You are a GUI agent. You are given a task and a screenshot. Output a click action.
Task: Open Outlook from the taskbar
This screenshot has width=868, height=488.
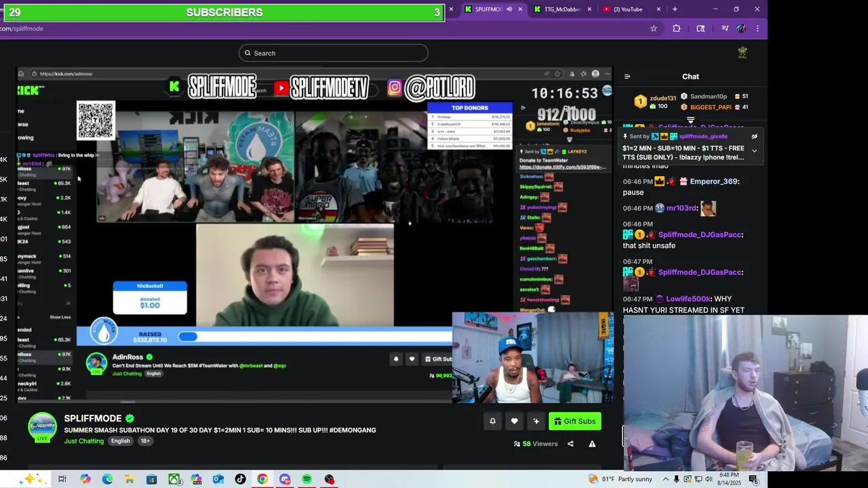tap(218, 479)
